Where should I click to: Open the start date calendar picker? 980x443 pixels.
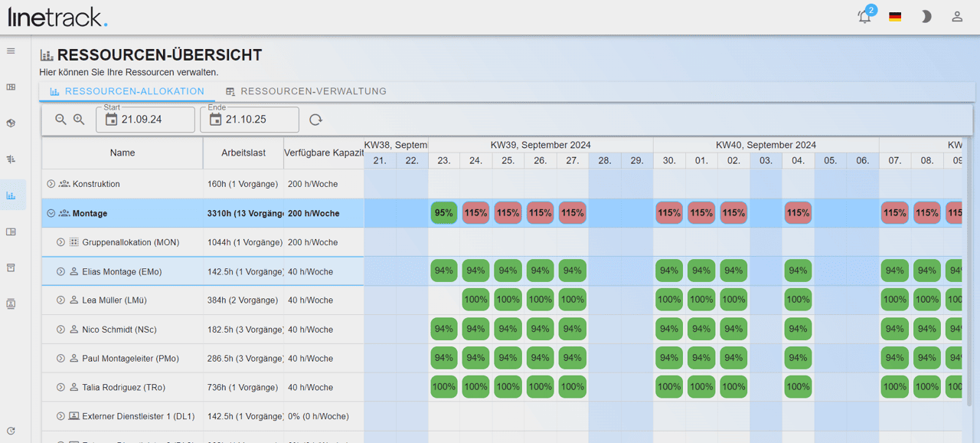(112, 120)
